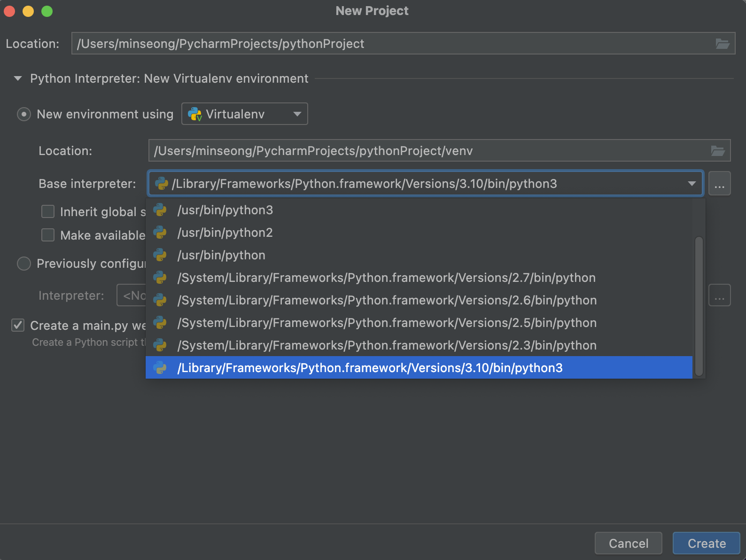Click Python icon beside Versions/2.5 entry

[160, 323]
